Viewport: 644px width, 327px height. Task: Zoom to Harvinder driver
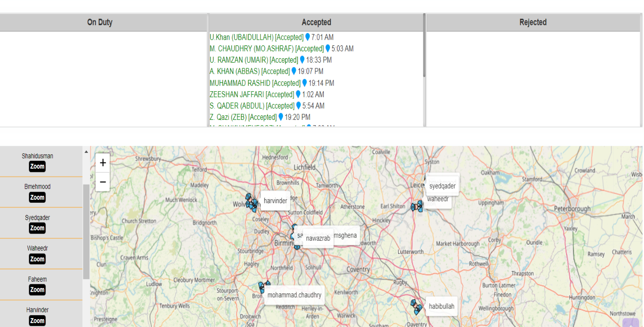pos(37,321)
